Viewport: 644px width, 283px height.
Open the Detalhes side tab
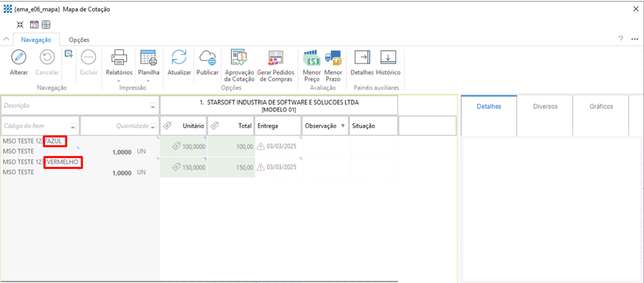click(x=489, y=107)
